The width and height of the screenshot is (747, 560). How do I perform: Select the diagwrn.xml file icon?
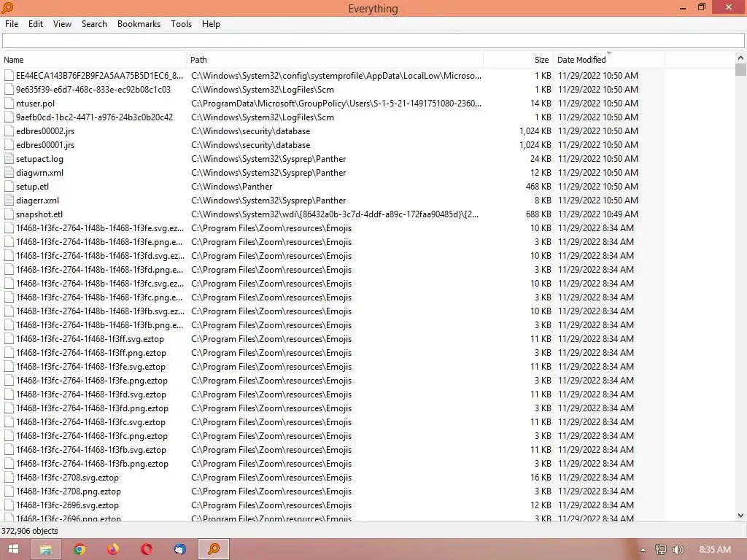tap(9, 172)
